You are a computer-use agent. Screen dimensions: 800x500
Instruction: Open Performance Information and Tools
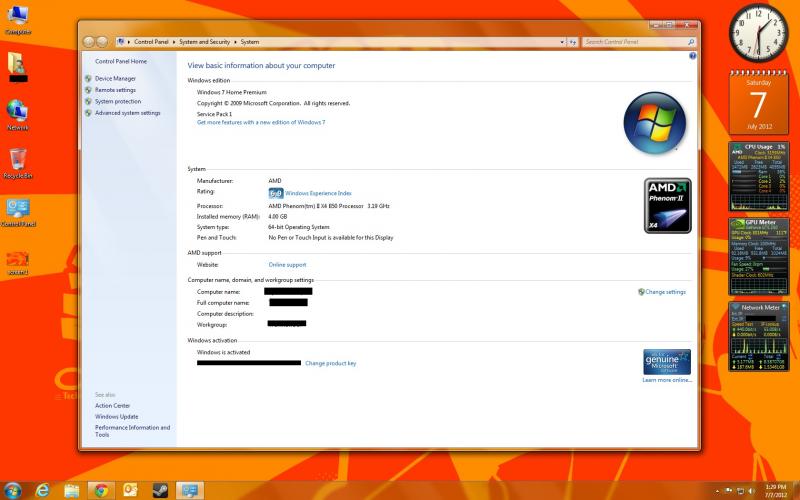pyautogui.click(x=132, y=431)
